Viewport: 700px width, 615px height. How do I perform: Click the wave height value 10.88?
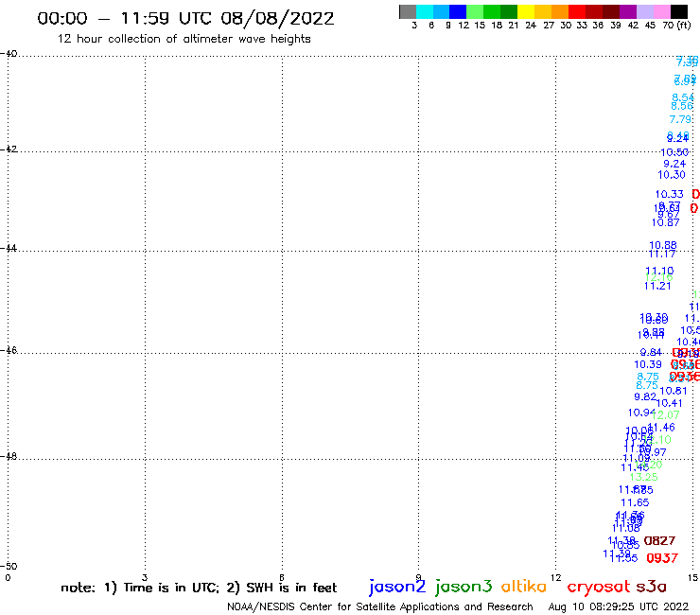point(663,245)
